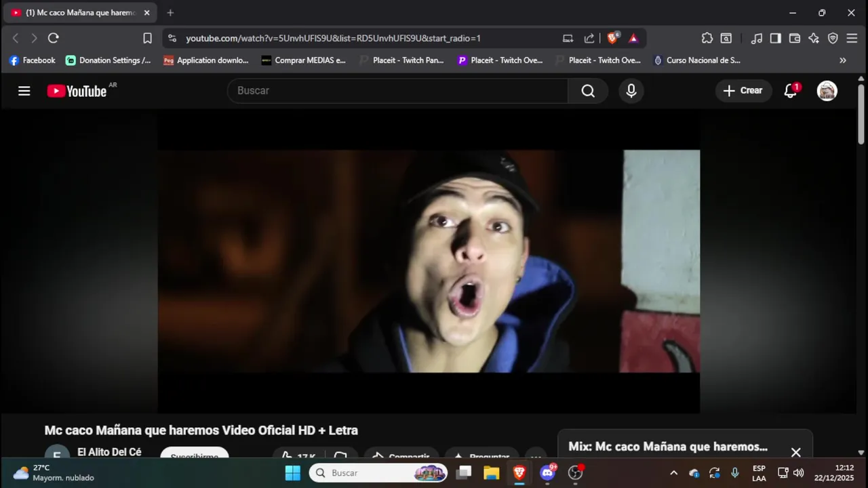868x488 pixels.
Task: Open the Brave main menu icon
Action: [852, 39]
